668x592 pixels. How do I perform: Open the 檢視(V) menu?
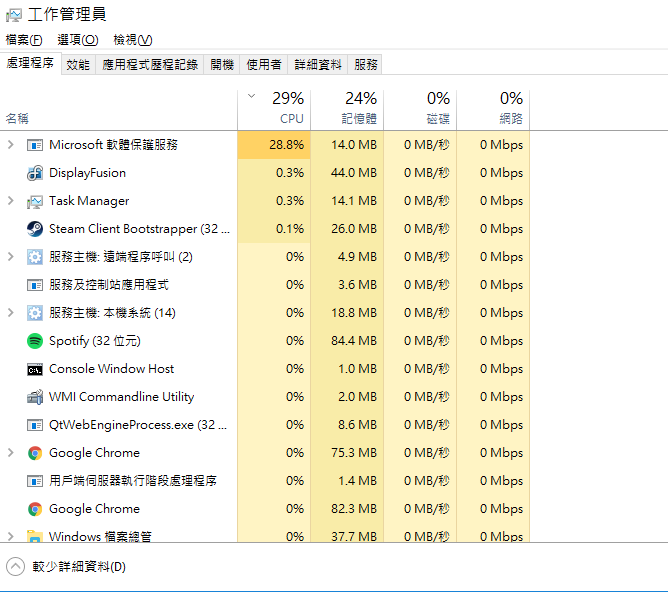(132, 40)
